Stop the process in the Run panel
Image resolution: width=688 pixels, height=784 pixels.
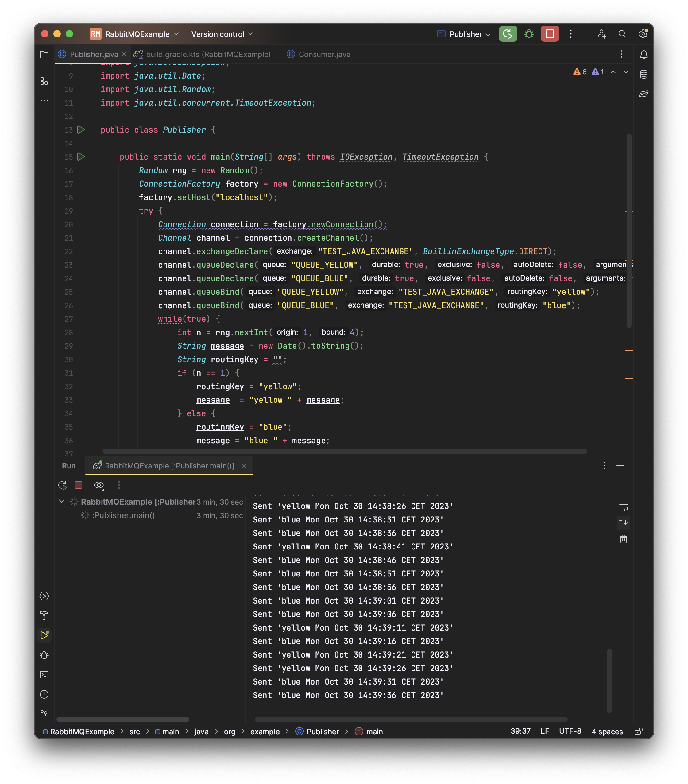pyautogui.click(x=79, y=485)
